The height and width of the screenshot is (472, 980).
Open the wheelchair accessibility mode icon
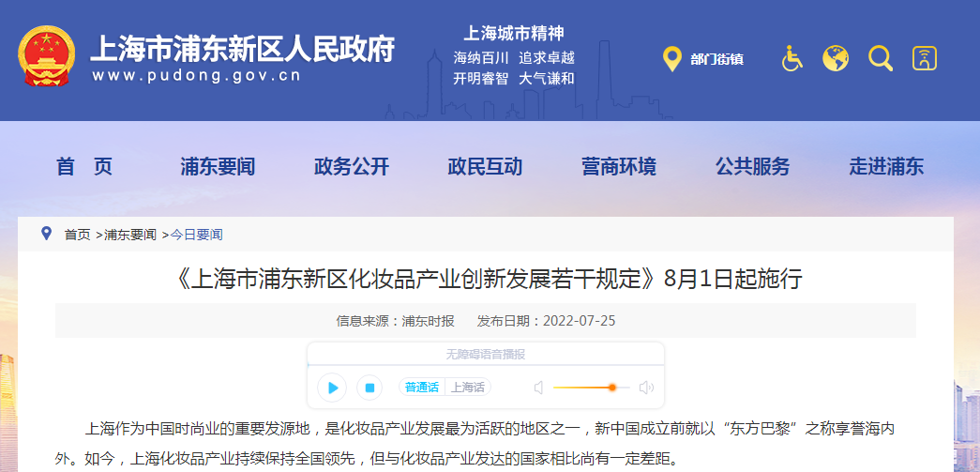click(x=792, y=59)
